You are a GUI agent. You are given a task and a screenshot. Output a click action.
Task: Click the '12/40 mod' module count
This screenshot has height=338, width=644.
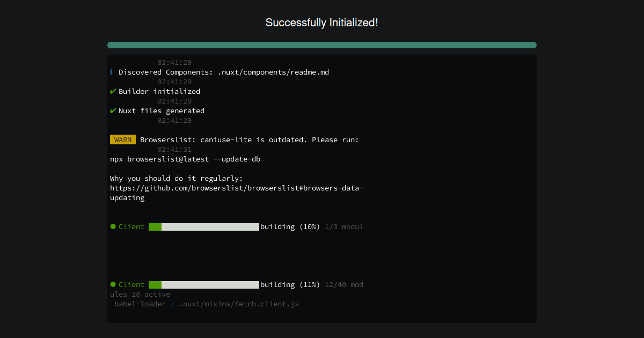[344, 284]
